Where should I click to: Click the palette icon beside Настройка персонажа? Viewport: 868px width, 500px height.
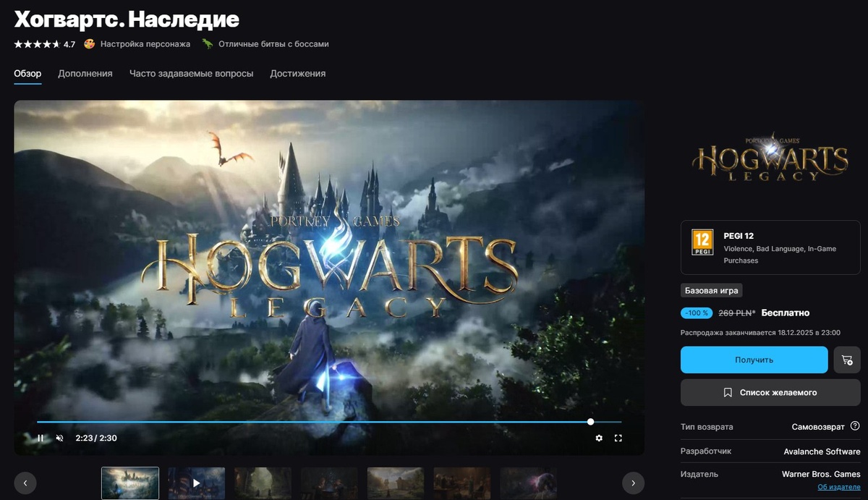tap(90, 44)
